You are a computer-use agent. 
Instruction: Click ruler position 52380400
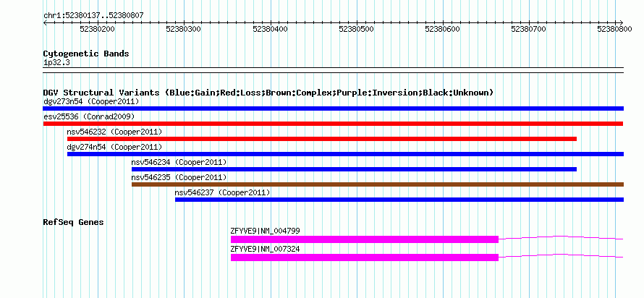coord(270,29)
